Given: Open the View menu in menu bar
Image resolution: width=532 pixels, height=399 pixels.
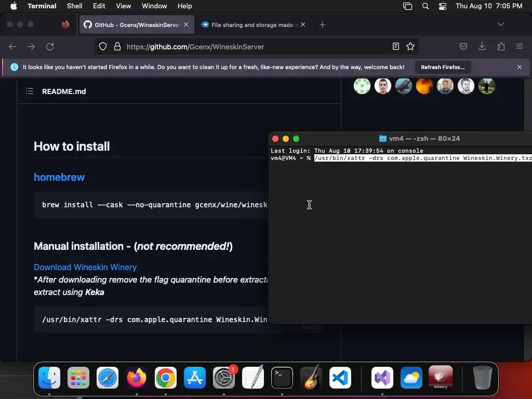Looking at the screenshot, I should pyautogui.click(x=124, y=6).
